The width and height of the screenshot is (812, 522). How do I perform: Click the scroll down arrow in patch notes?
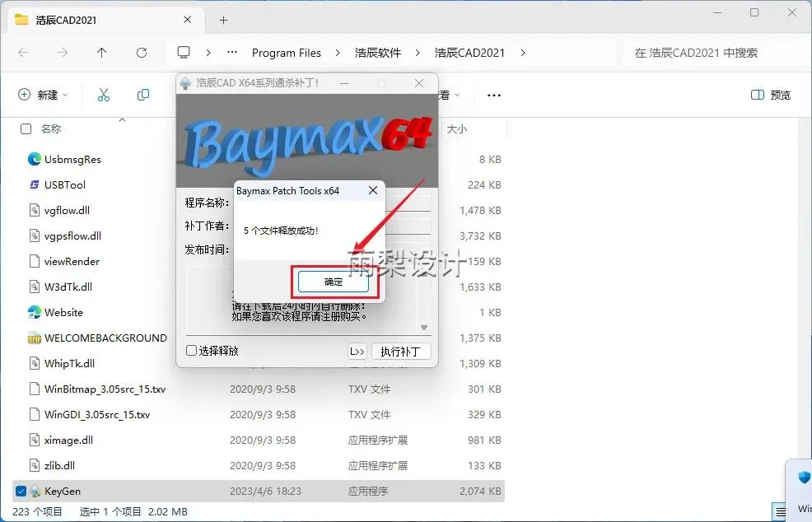click(x=424, y=328)
